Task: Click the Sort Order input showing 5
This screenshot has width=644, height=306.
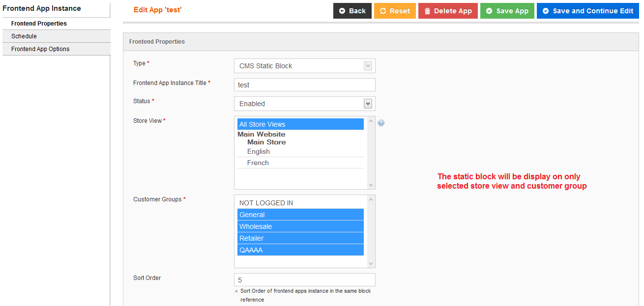Action: coord(304,279)
